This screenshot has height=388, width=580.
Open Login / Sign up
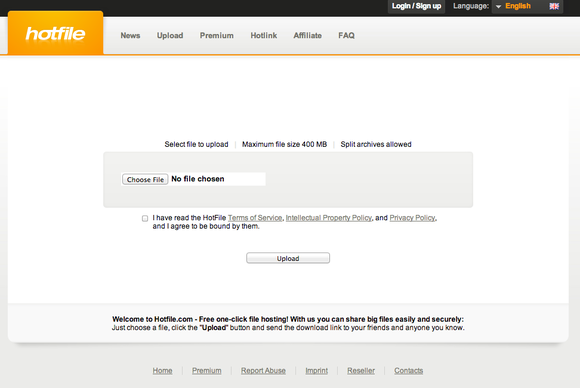tap(417, 6)
